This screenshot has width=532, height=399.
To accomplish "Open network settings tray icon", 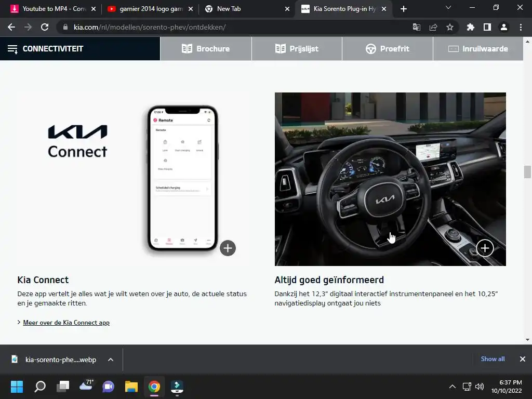I will click(467, 387).
